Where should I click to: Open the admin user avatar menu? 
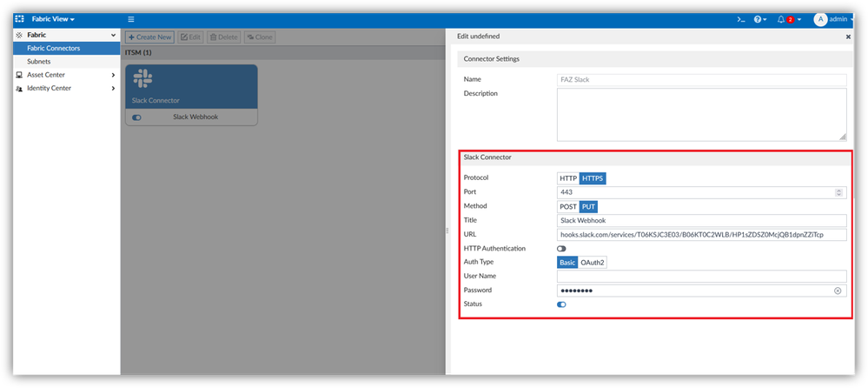(834, 19)
